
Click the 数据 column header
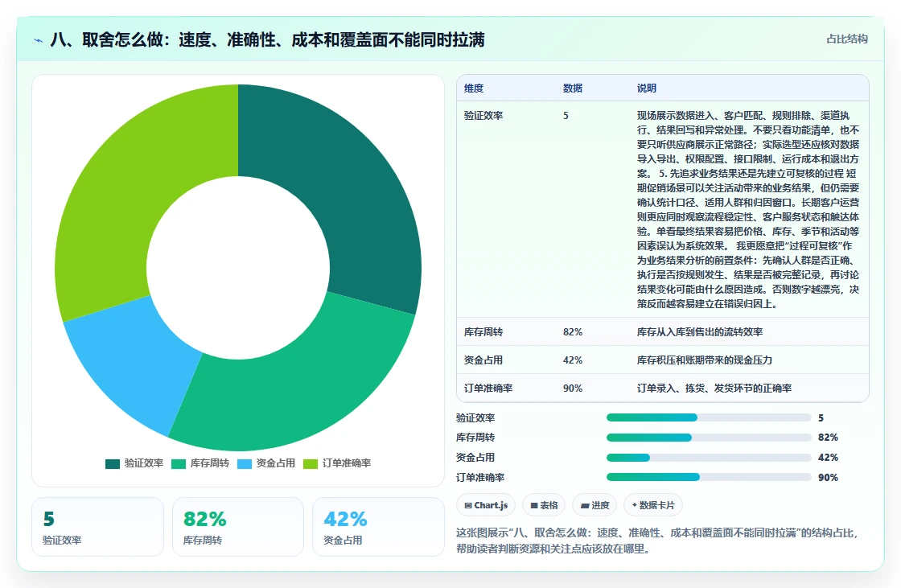coord(572,88)
